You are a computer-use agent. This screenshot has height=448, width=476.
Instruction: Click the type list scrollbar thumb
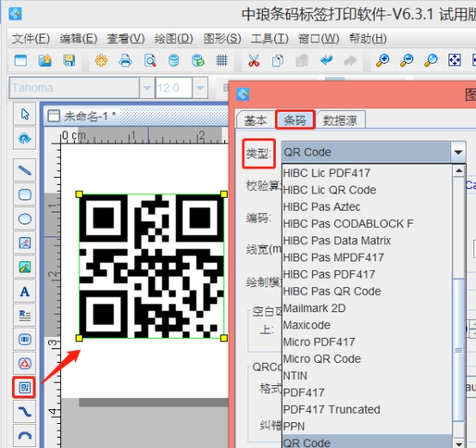click(x=459, y=349)
